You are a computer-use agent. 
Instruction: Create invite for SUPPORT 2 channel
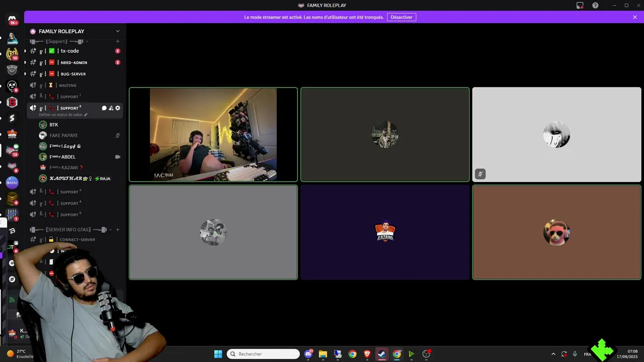click(x=111, y=108)
